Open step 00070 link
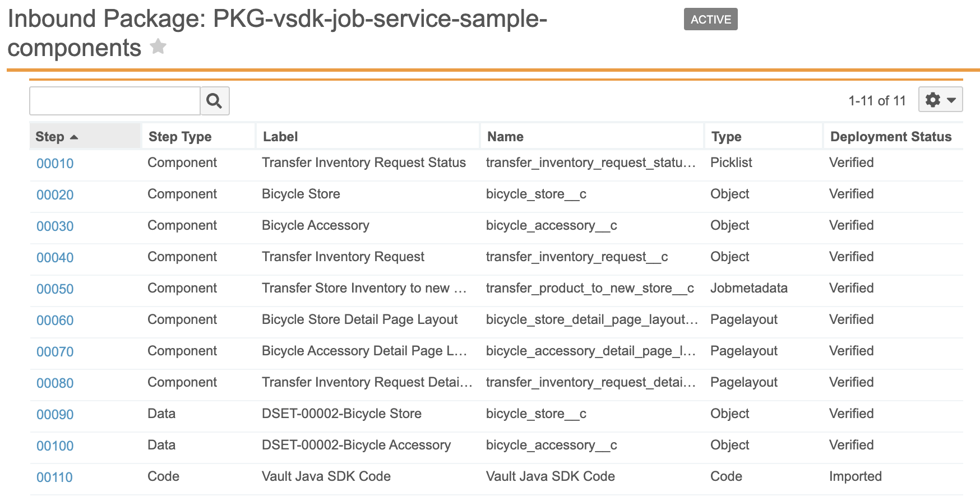The height and width of the screenshot is (501, 980). [x=55, y=352]
